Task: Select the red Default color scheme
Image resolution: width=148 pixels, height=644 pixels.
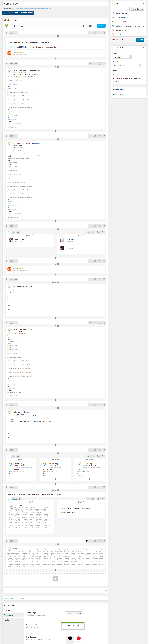Action: (x=79, y=638)
